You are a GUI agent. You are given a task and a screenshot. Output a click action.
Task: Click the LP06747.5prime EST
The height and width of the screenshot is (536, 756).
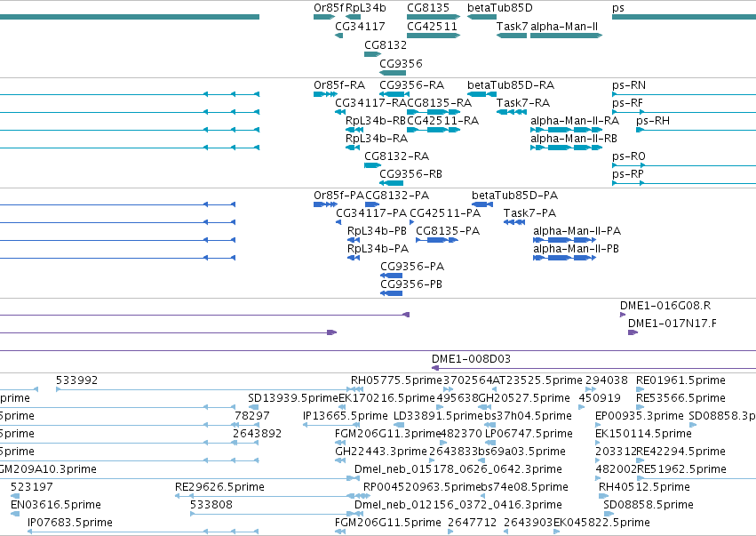(x=490, y=443)
